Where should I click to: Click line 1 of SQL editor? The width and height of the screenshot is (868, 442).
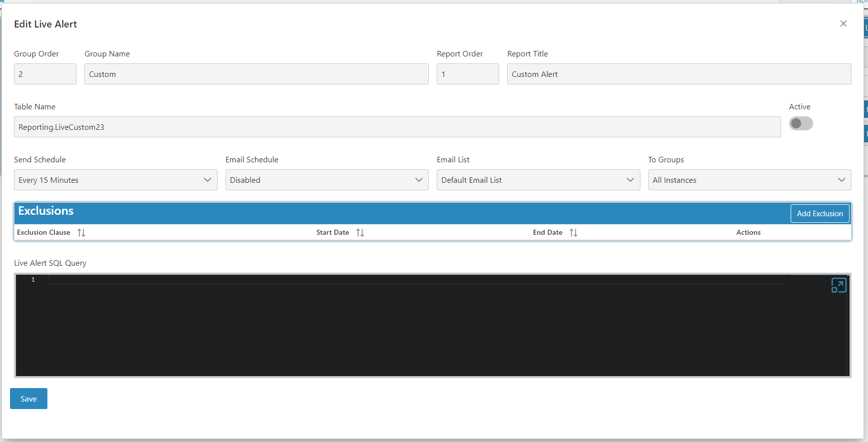(417, 280)
